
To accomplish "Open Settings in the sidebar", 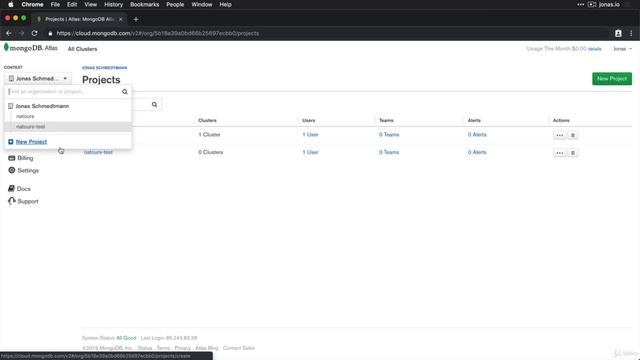I will coord(24,170).
